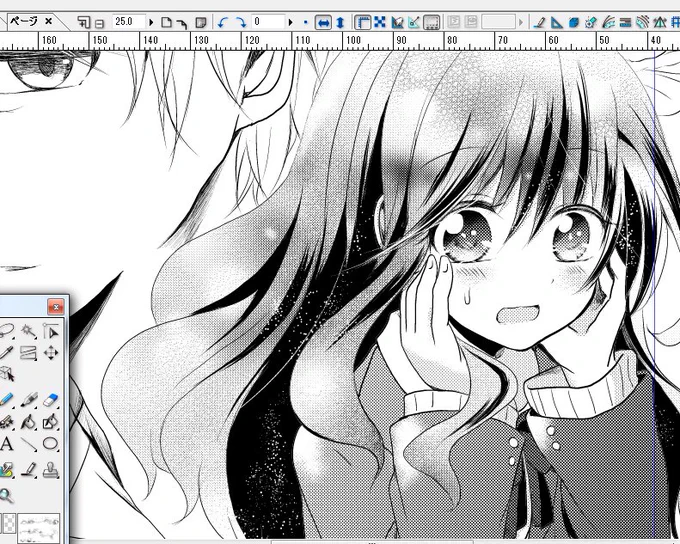Screen dimensions: 680x544
Task: Click the print size view icon
Action: pyautogui.click(x=200, y=22)
